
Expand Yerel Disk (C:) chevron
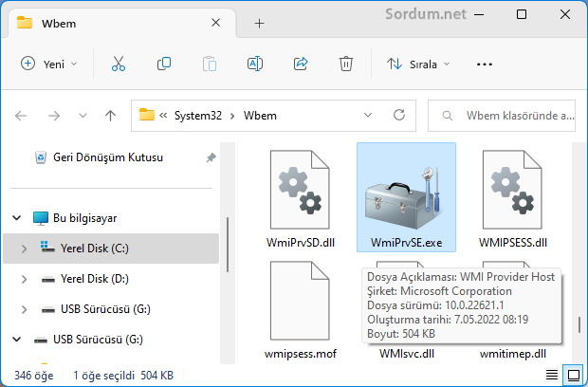(24, 249)
